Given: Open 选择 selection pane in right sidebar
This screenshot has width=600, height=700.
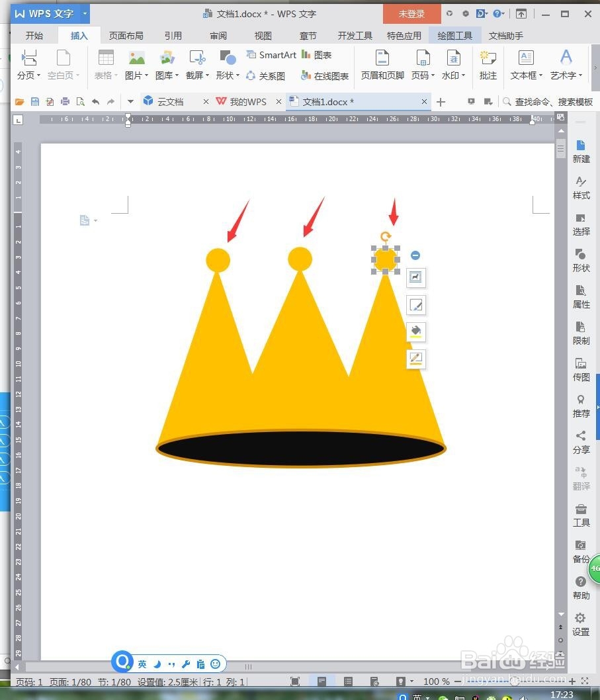Looking at the screenshot, I should coord(581,224).
